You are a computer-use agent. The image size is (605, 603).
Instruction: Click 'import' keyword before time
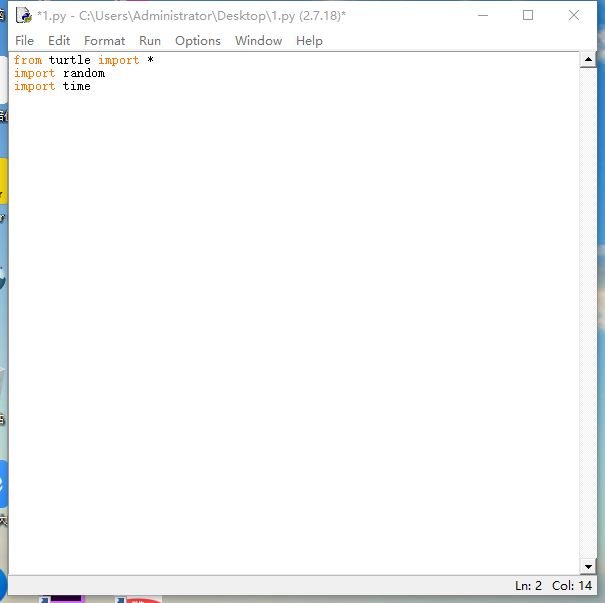point(35,86)
